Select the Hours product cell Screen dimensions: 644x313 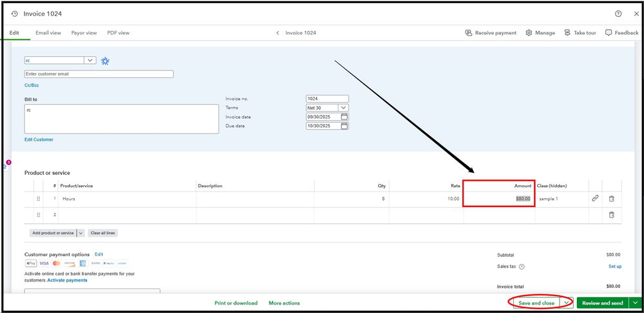pyautogui.click(x=128, y=199)
